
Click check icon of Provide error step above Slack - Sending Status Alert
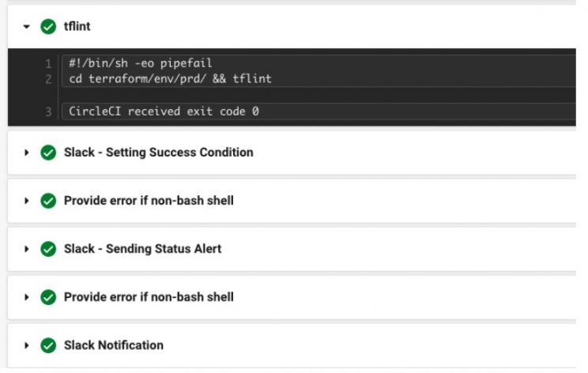pos(48,201)
